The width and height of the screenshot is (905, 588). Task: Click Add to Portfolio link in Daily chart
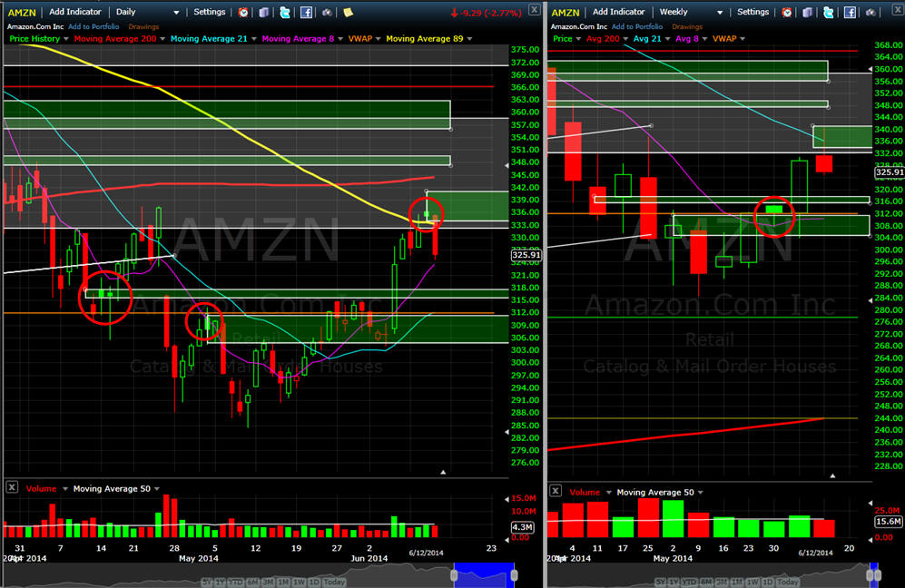tap(93, 26)
